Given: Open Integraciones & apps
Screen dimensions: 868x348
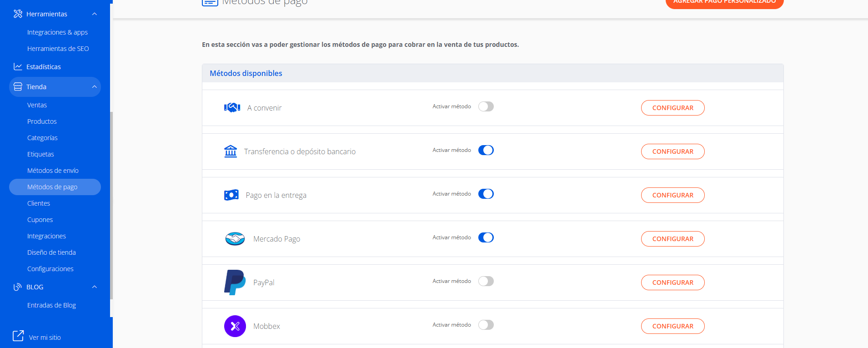Looking at the screenshot, I should pyautogui.click(x=57, y=32).
